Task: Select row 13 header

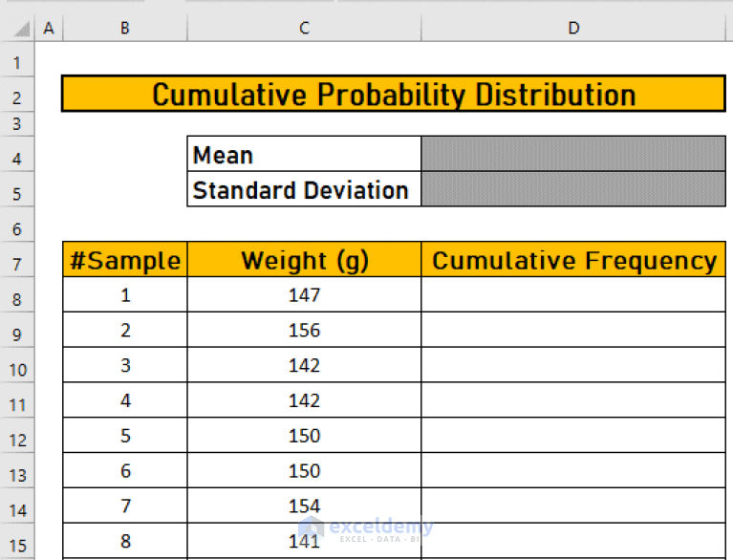Action: point(17,470)
